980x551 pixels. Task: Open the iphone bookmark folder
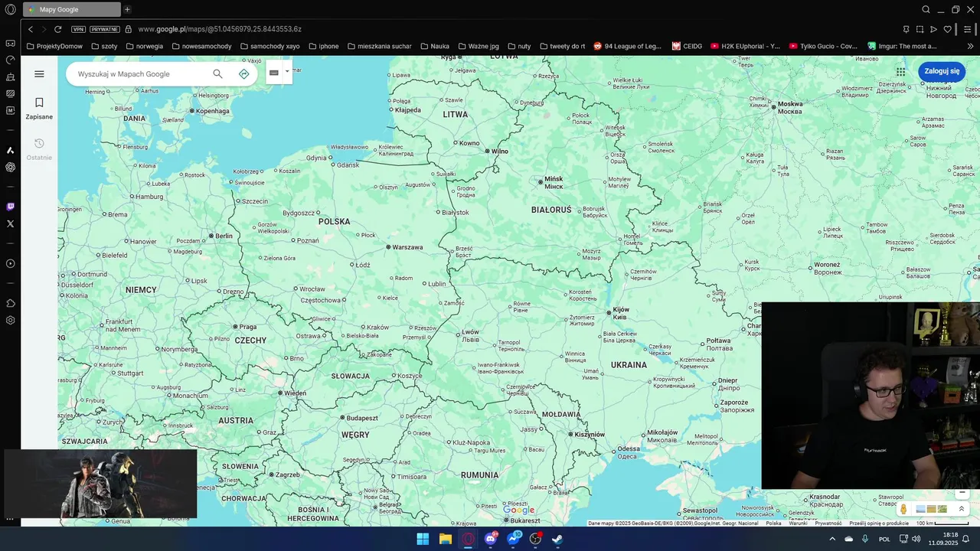(323, 46)
